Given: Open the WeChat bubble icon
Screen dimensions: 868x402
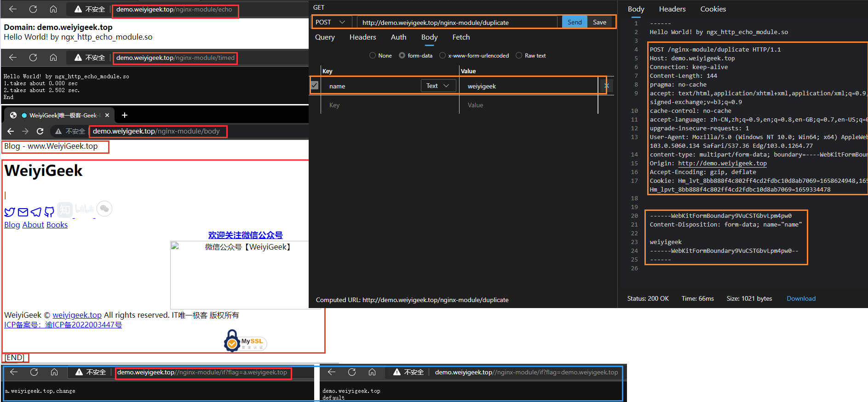Looking at the screenshot, I should click(x=104, y=209).
